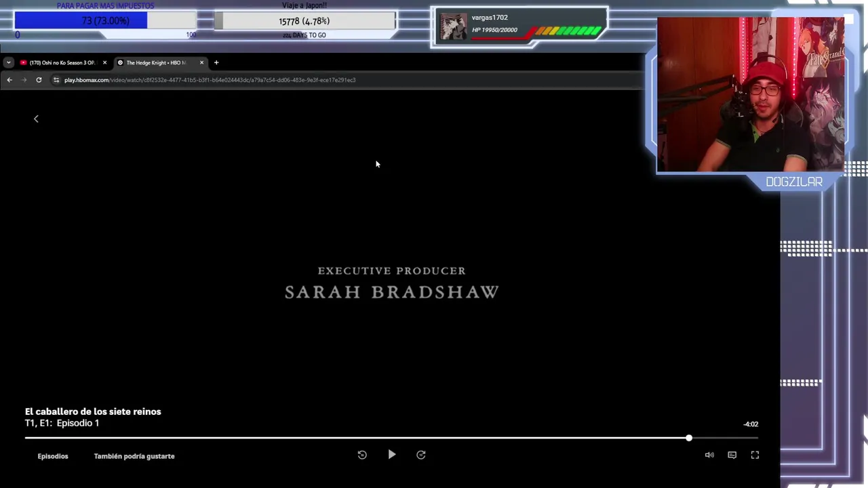Close The Hedge Knight browser tab
The width and height of the screenshot is (868, 488).
(x=201, y=62)
